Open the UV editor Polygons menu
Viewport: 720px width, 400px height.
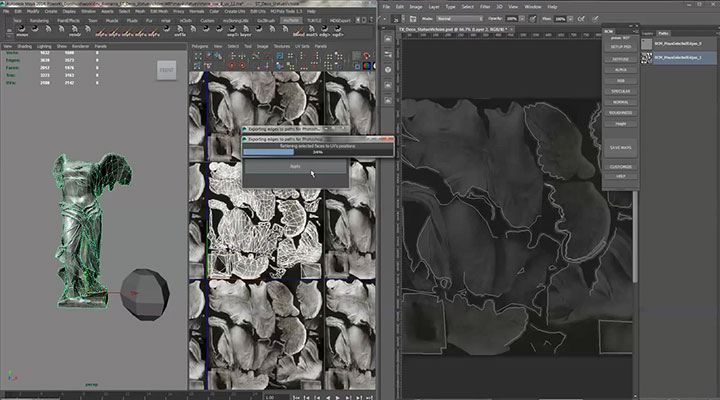(x=200, y=46)
